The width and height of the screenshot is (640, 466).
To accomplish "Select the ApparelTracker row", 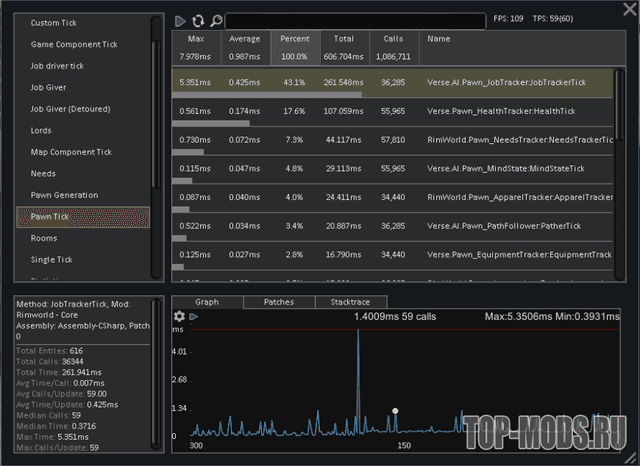I will 393,198.
